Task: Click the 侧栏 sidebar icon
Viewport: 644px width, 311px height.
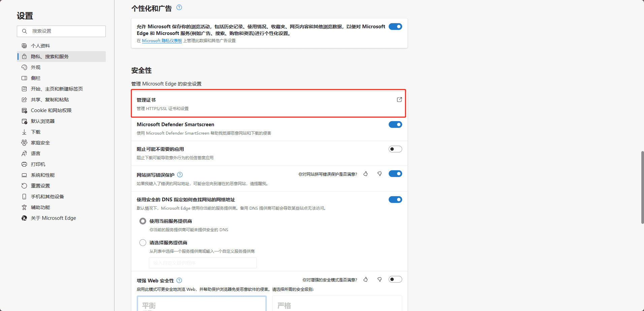Action: pyautogui.click(x=24, y=78)
